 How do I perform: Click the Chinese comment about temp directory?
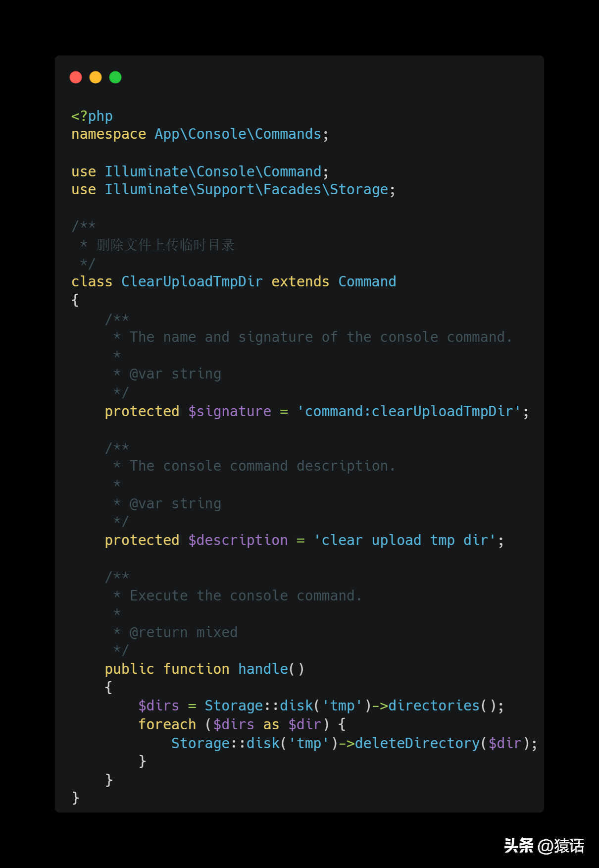click(x=165, y=245)
